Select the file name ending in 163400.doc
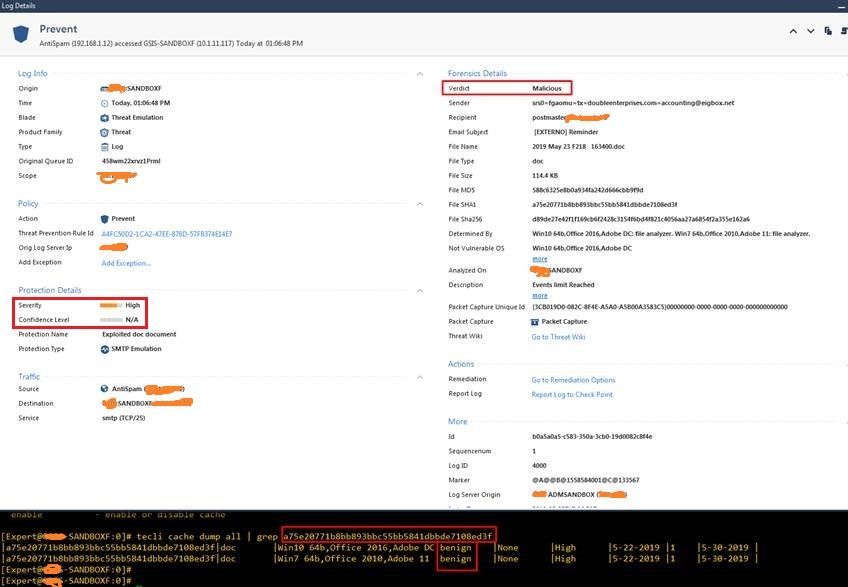 [578, 147]
